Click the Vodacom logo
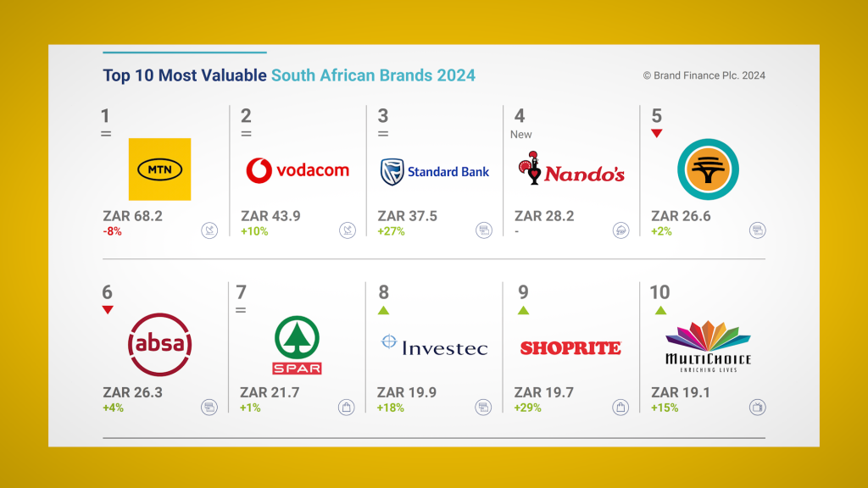868x488 pixels. pyautogui.click(x=298, y=170)
